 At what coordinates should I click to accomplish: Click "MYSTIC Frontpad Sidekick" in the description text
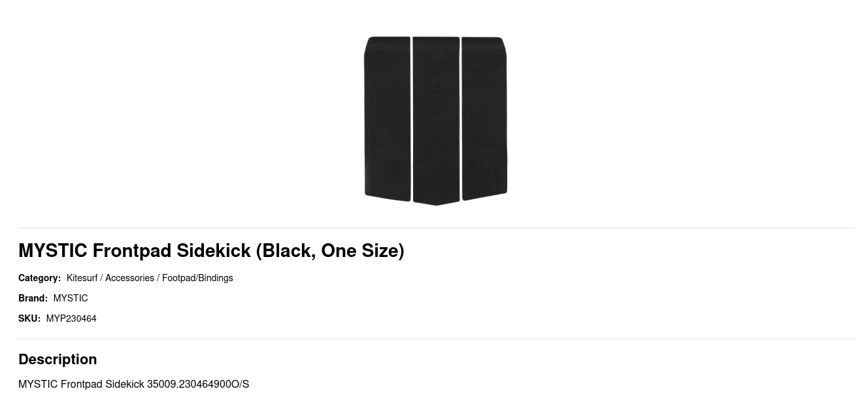(81, 384)
